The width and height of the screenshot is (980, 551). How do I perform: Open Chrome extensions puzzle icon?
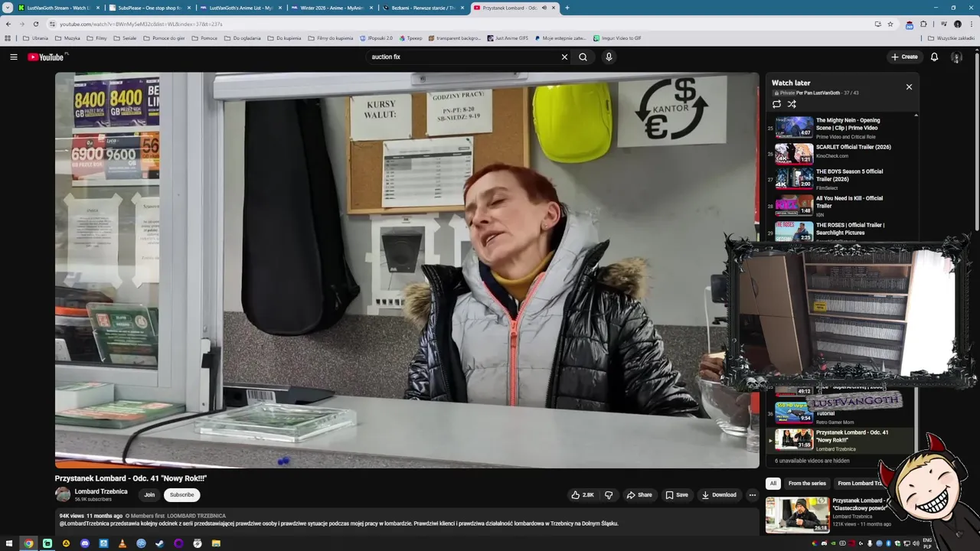coord(923,24)
